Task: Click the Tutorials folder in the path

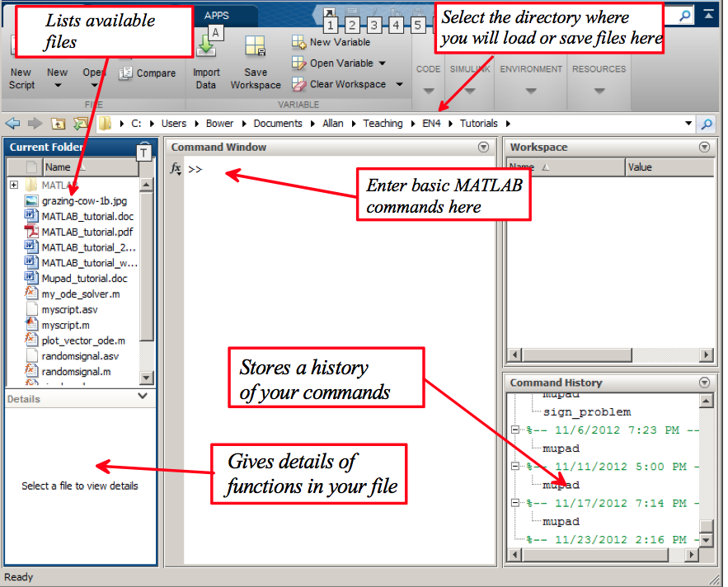Action: point(479,124)
